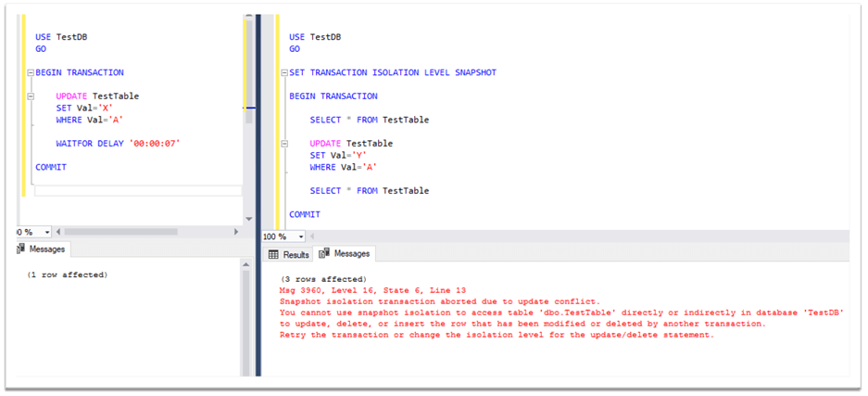Click WHERE Val='A' in the left query
Screen dimensions: 868x396
click(89, 121)
